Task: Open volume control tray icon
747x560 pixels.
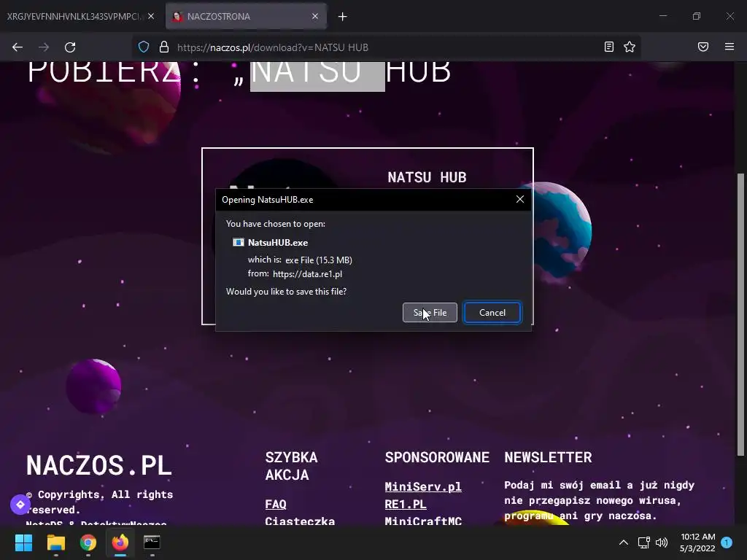Action: [662, 542]
